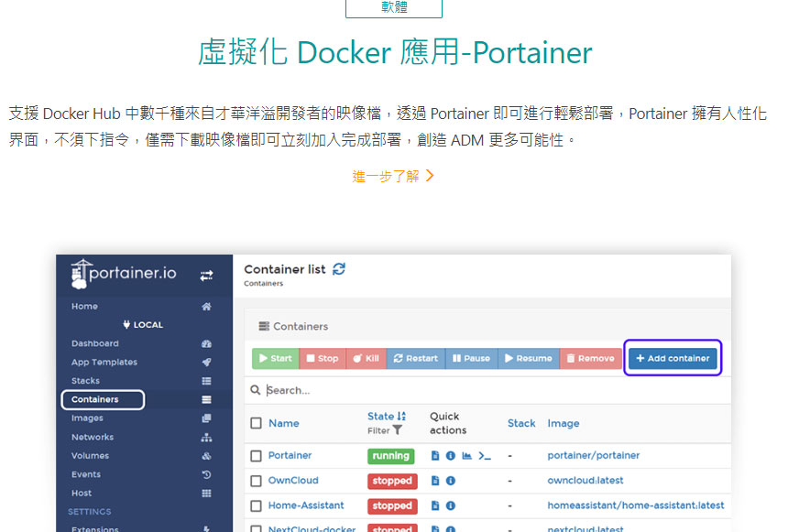Sort by the Image column header
The width and height of the screenshot is (788, 532).
point(564,423)
